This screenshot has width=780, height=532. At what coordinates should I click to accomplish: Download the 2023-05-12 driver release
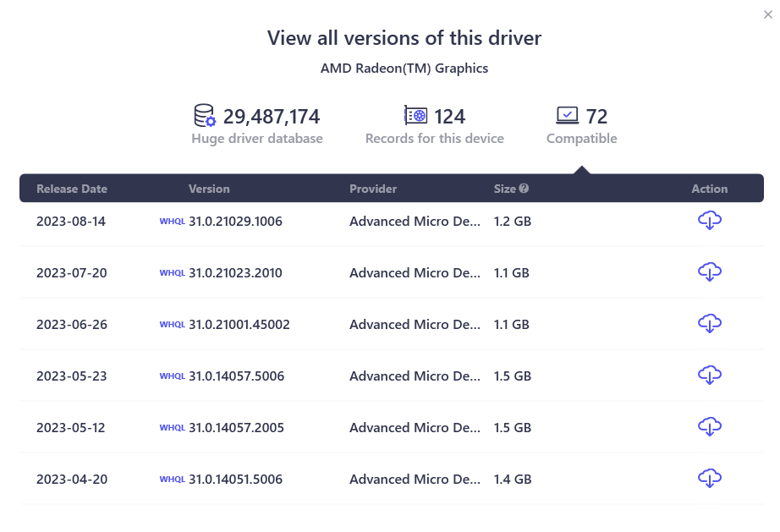(709, 427)
